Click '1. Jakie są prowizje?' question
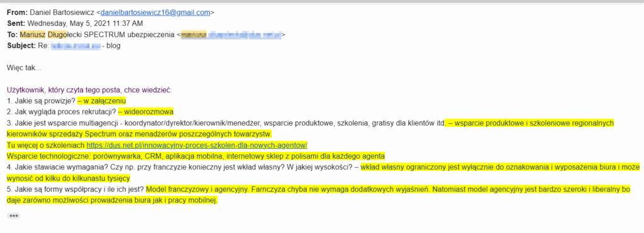The image size is (644, 233). (41, 101)
